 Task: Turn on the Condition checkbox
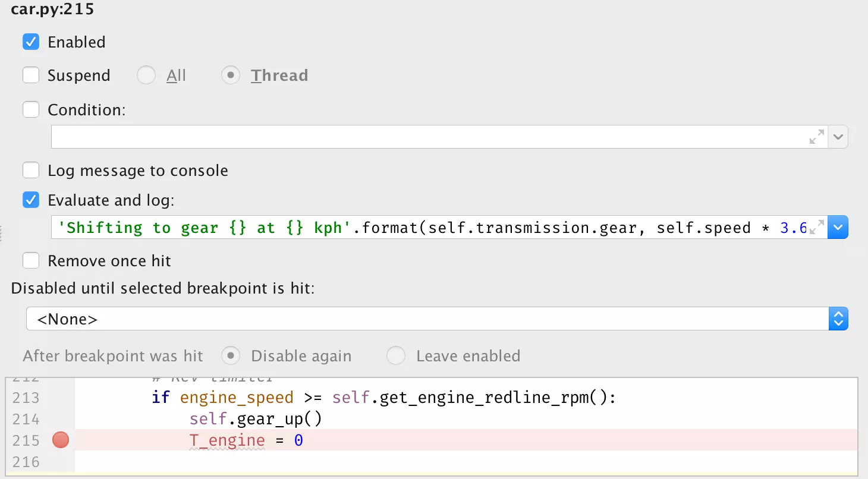tap(31, 110)
